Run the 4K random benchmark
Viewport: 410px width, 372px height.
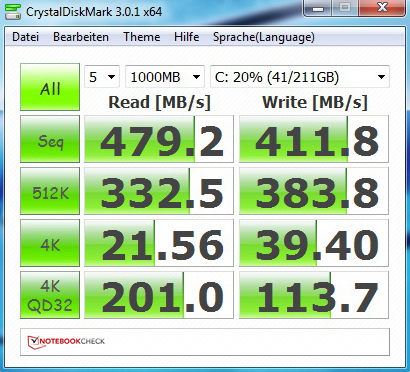click(50, 243)
